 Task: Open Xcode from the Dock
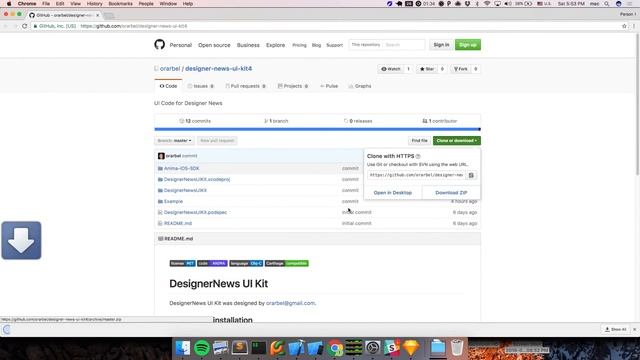point(296,348)
